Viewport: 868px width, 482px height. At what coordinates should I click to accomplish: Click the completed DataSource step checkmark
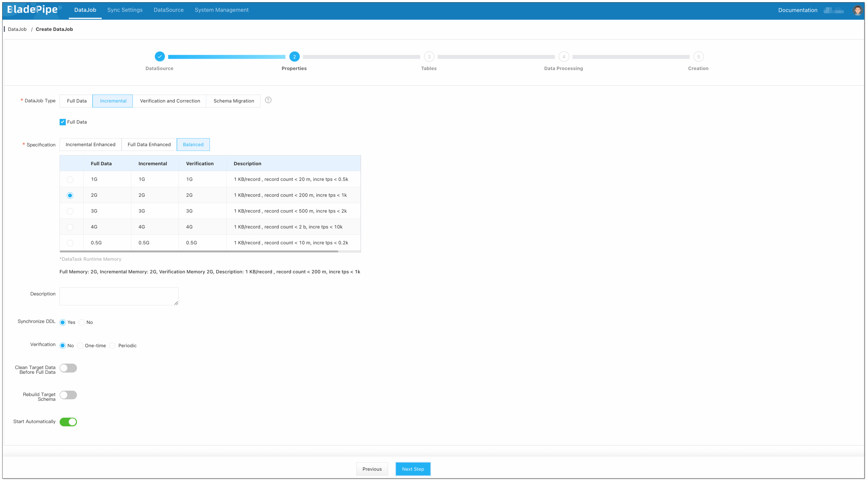pyautogui.click(x=159, y=57)
